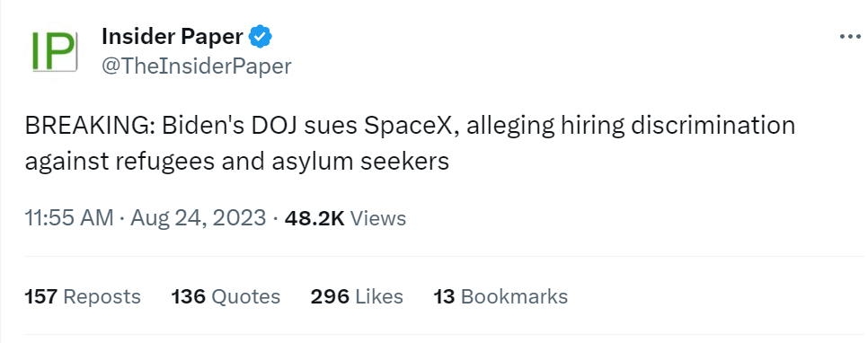Click the word alleging in the tweet
The image size is (868, 343).
(x=510, y=127)
